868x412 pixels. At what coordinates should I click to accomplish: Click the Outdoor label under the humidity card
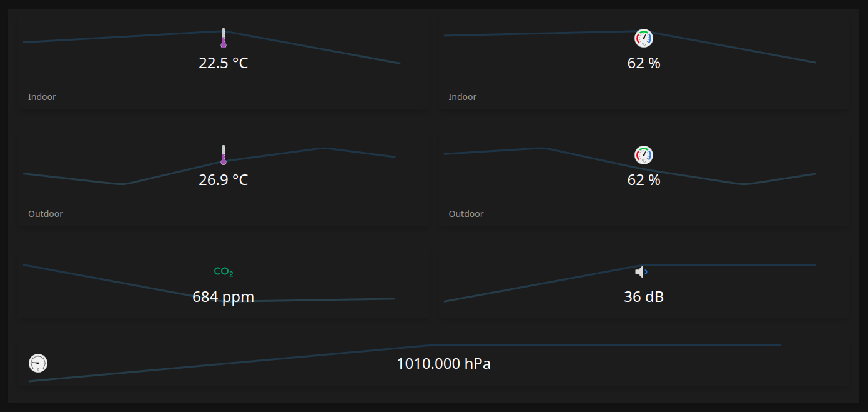pyautogui.click(x=465, y=213)
